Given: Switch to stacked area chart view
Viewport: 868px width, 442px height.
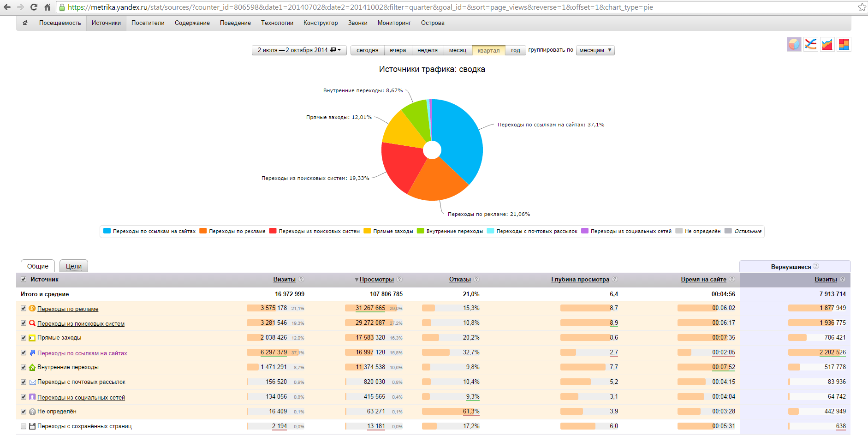Looking at the screenshot, I should tap(827, 44).
